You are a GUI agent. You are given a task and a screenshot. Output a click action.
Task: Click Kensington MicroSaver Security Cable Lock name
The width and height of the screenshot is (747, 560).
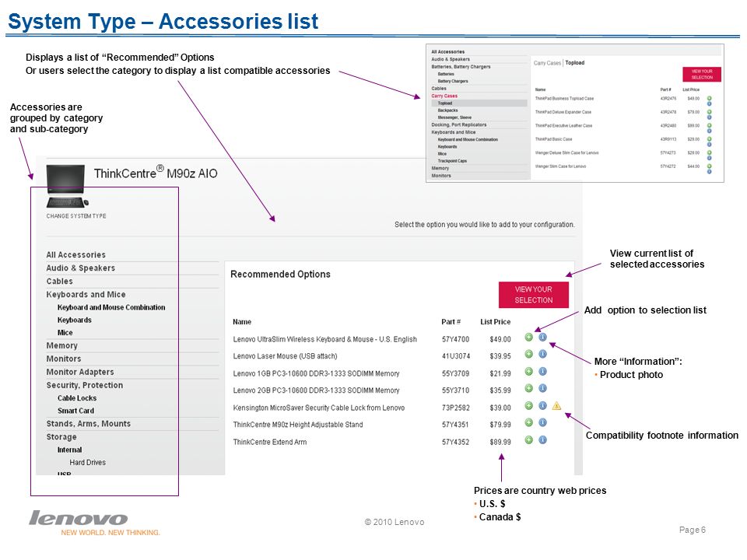pos(319,408)
